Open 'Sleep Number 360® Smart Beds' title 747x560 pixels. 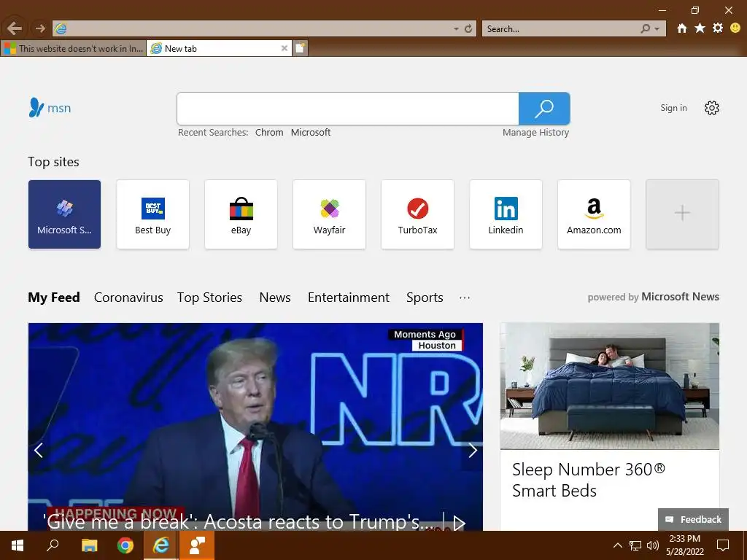pyautogui.click(x=589, y=480)
